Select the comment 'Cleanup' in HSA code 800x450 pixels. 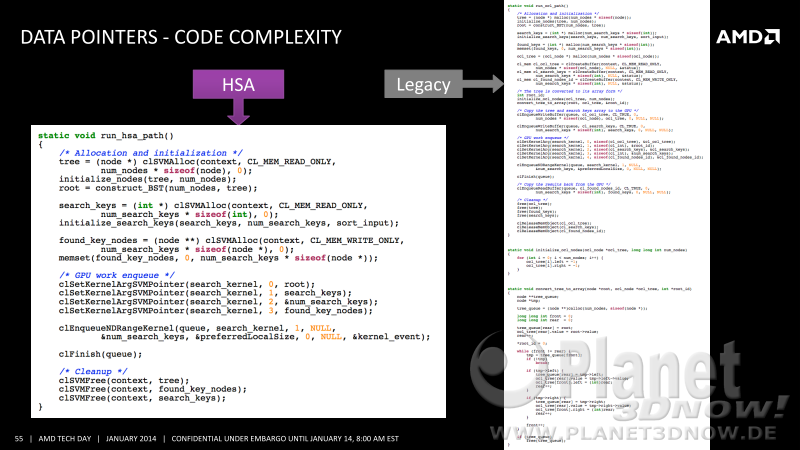(x=93, y=372)
